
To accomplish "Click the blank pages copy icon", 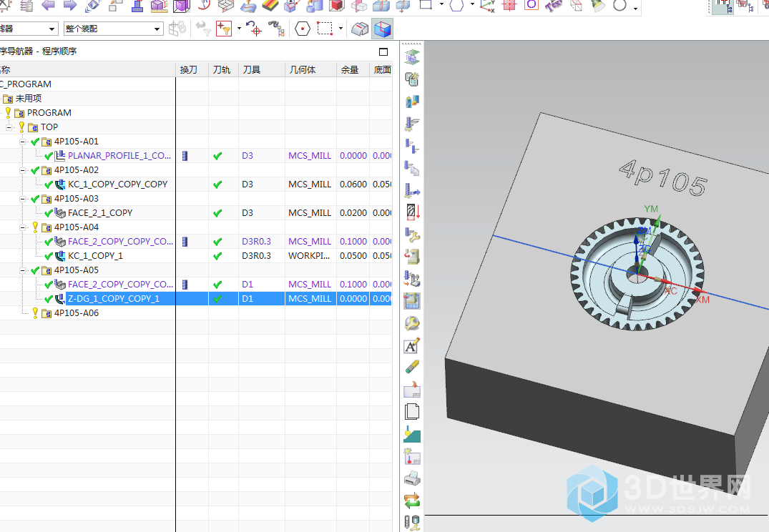I will [412, 412].
